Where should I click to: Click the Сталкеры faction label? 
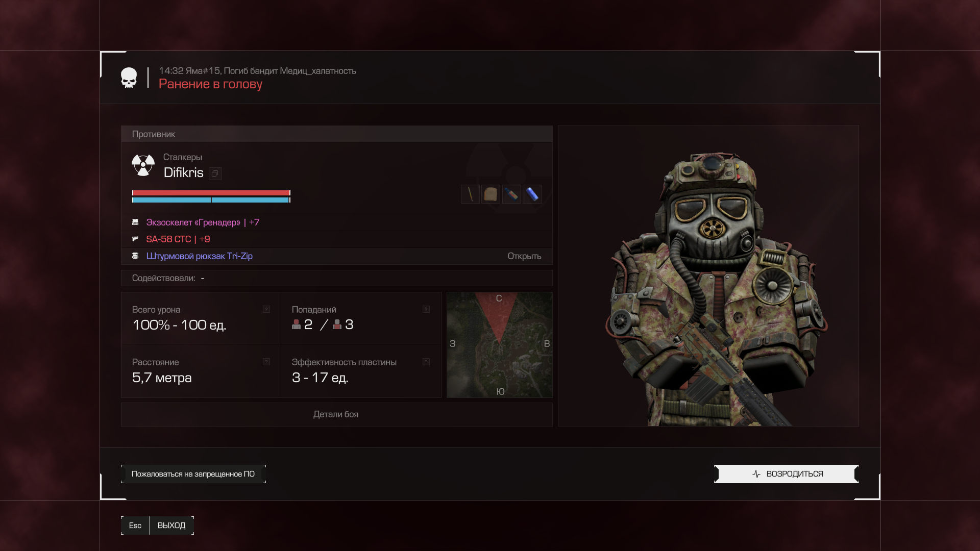click(182, 157)
